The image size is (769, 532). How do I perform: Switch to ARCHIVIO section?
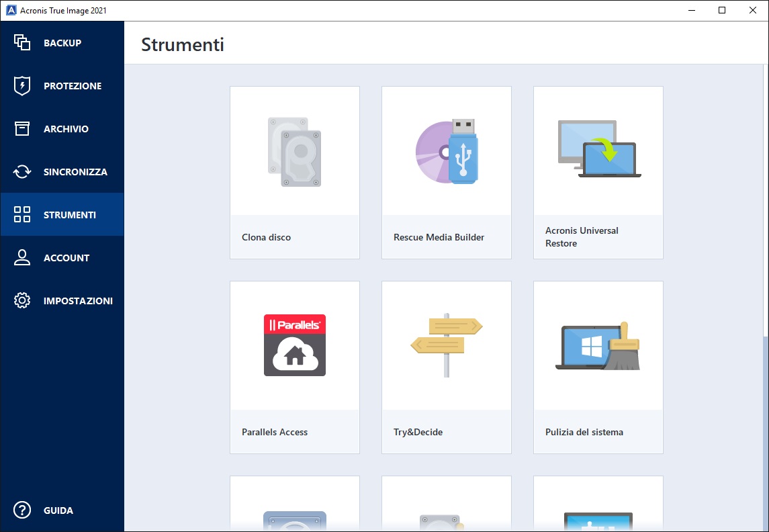click(x=66, y=129)
